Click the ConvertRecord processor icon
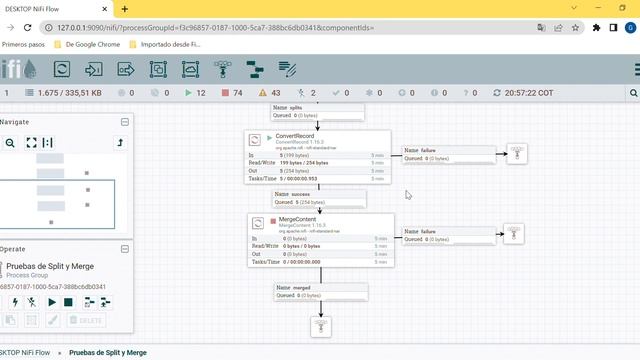The height and width of the screenshot is (360, 640). (x=255, y=140)
